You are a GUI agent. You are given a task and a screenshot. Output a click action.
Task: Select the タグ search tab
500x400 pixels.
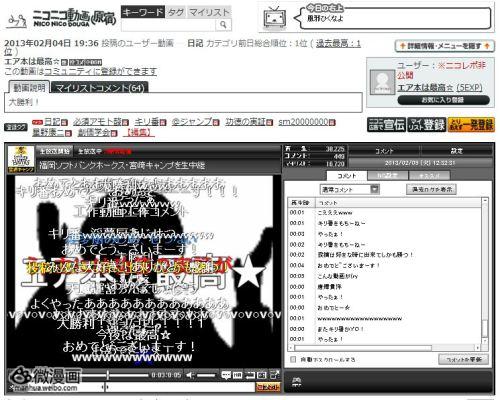pyautogui.click(x=176, y=13)
